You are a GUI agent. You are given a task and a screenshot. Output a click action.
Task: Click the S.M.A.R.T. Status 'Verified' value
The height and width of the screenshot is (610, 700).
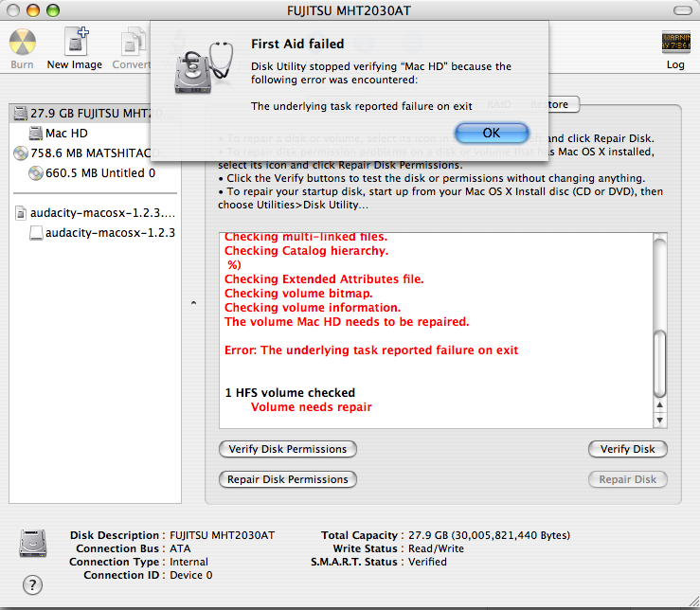pos(427,562)
